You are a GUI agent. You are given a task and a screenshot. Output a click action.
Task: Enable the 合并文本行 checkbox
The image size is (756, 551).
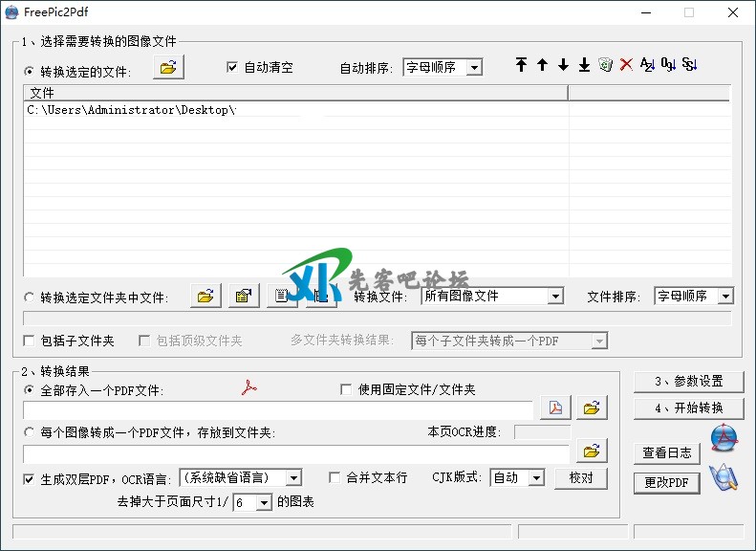335,477
